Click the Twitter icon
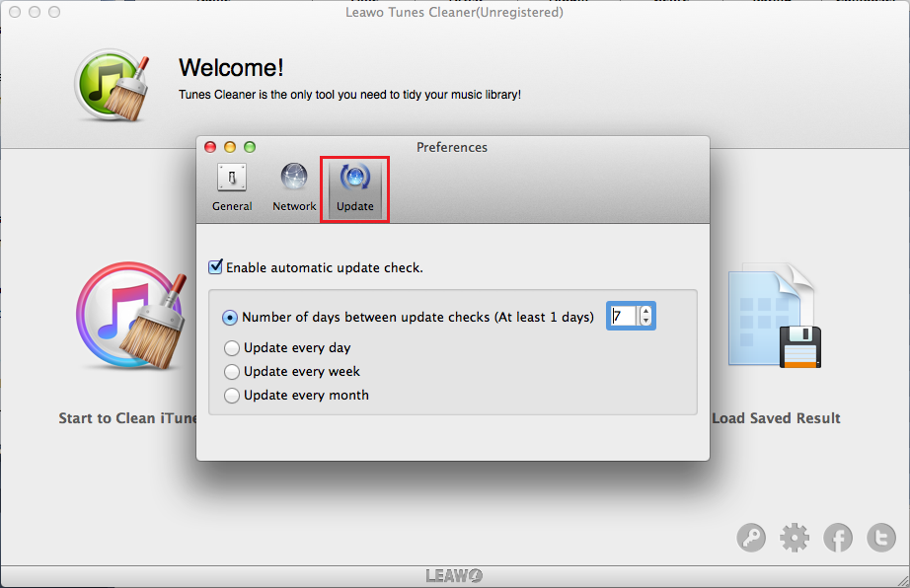 coord(880,538)
